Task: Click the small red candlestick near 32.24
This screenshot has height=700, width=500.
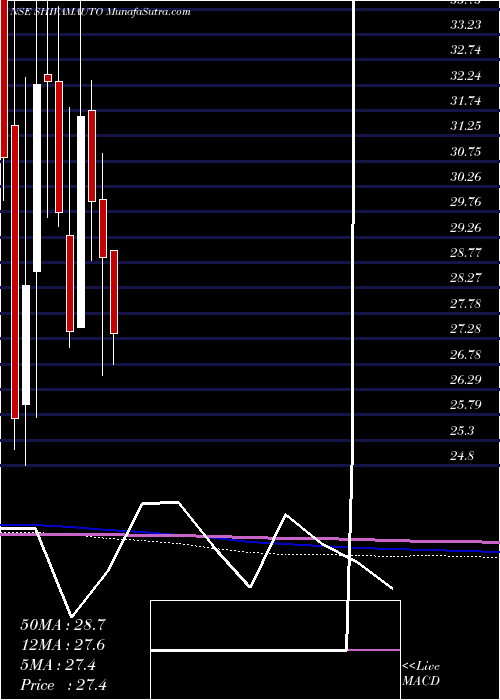Action: (x=48, y=78)
